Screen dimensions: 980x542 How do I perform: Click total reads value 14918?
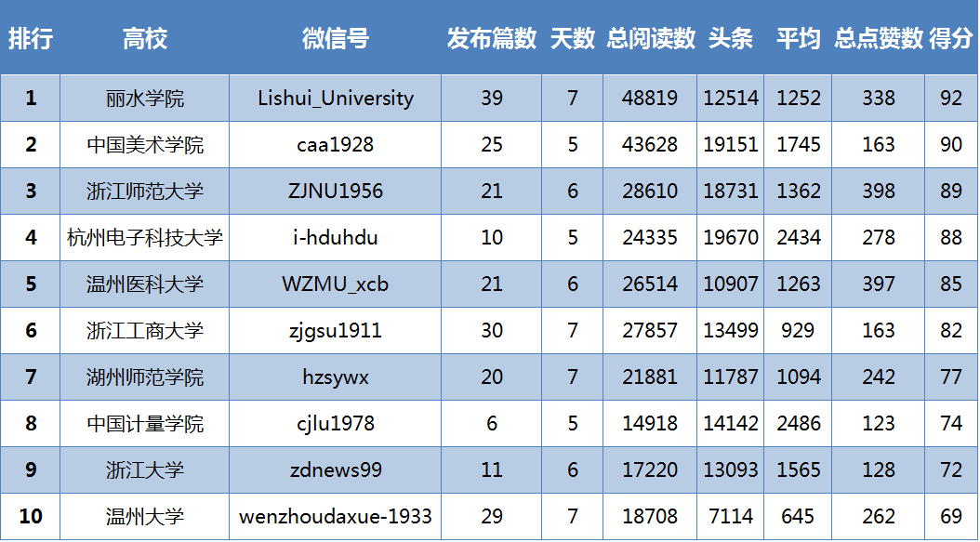coord(650,423)
